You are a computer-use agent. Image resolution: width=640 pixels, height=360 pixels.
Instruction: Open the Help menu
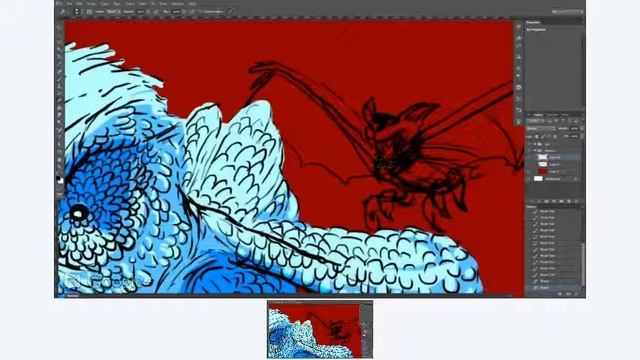(x=192, y=4)
